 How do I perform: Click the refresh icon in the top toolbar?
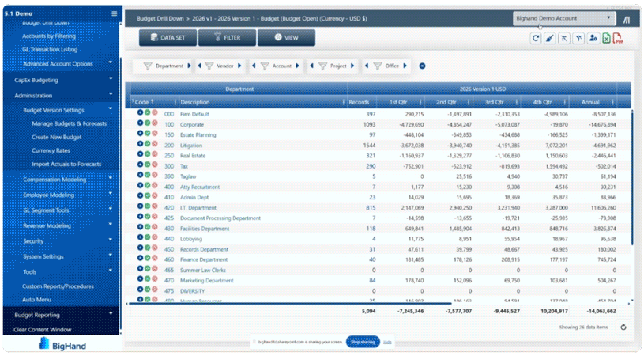536,38
